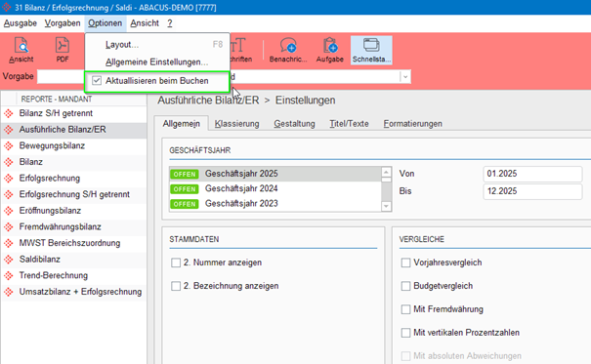Click icon beside Bilanz S/H getrennt
This screenshot has width=591, height=364.
point(8,113)
